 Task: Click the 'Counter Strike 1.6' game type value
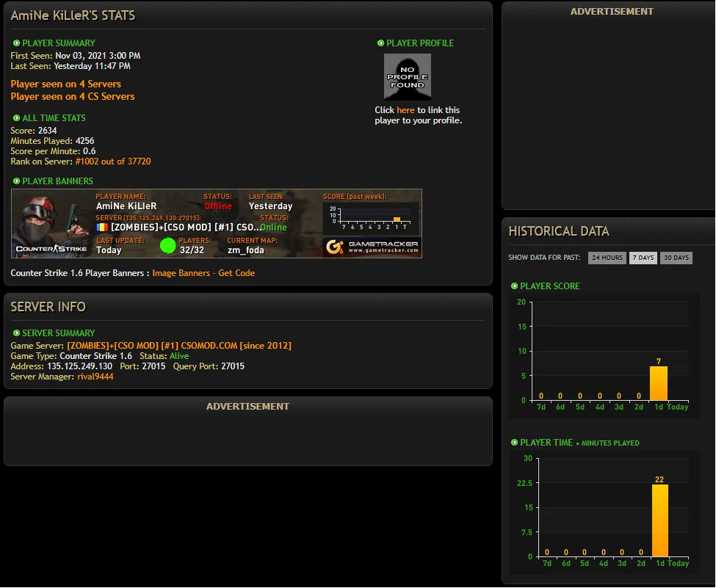click(x=96, y=356)
